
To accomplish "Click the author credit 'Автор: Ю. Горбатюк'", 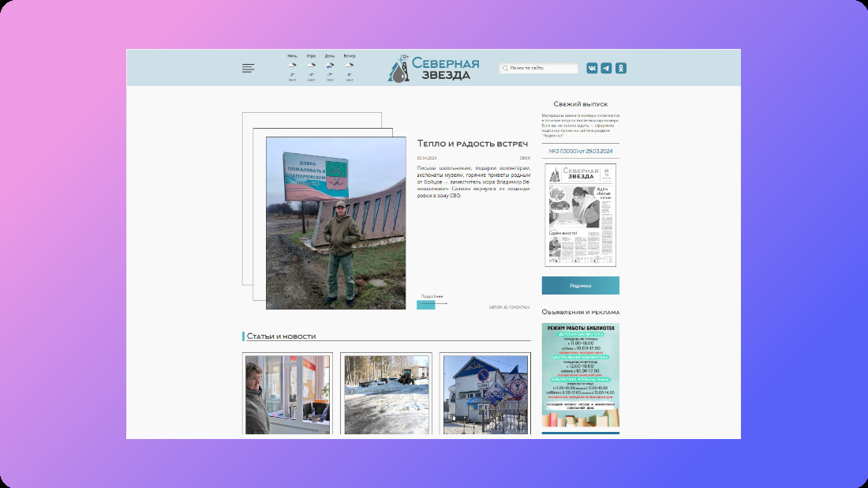I will 509,307.
